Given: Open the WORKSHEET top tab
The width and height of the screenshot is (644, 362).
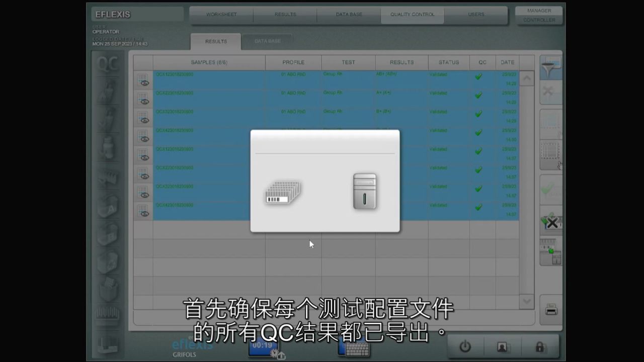Looking at the screenshot, I should [x=221, y=15].
